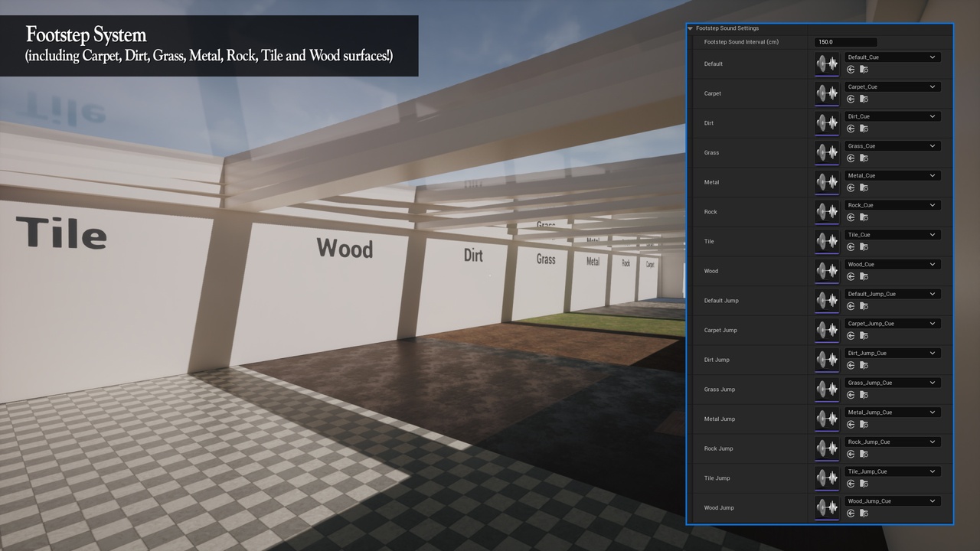
Task: Click the Footstep Sound Interval value field
Action: click(845, 42)
